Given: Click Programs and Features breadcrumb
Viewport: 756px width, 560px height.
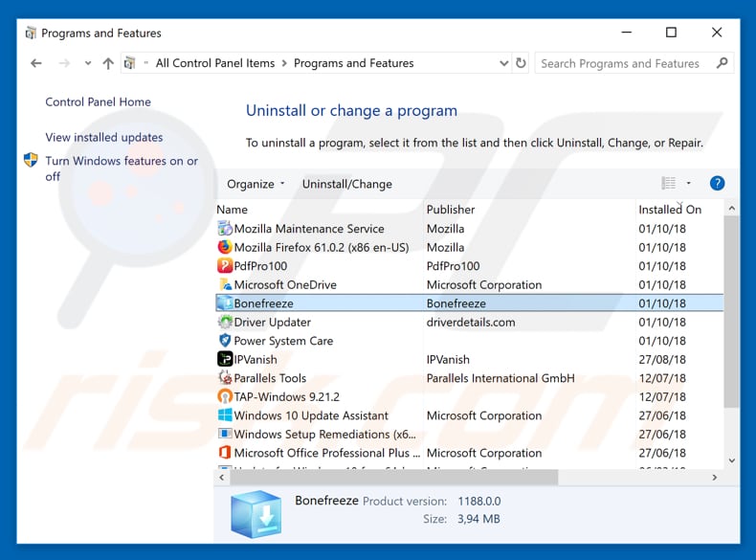Looking at the screenshot, I should click(x=354, y=63).
